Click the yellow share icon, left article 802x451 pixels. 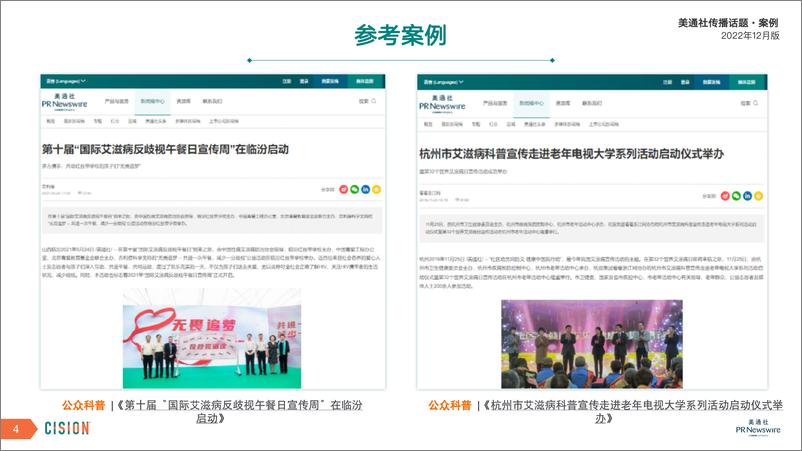pyautogui.click(x=376, y=189)
